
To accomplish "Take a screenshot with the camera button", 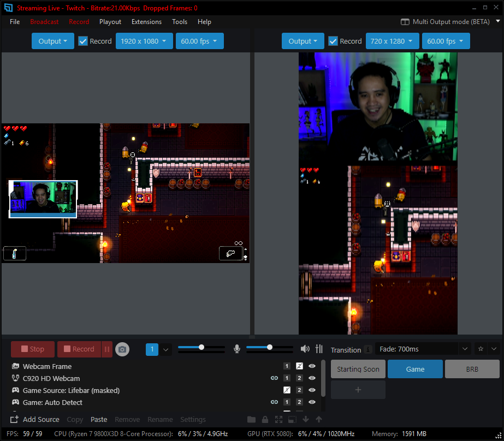I will 122,349.
